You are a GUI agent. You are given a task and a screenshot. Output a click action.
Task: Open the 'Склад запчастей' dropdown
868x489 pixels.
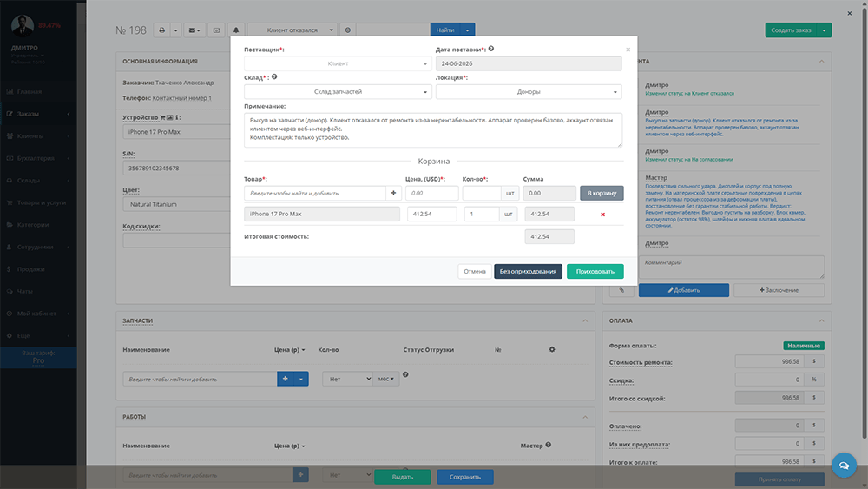tap(338, 92)
